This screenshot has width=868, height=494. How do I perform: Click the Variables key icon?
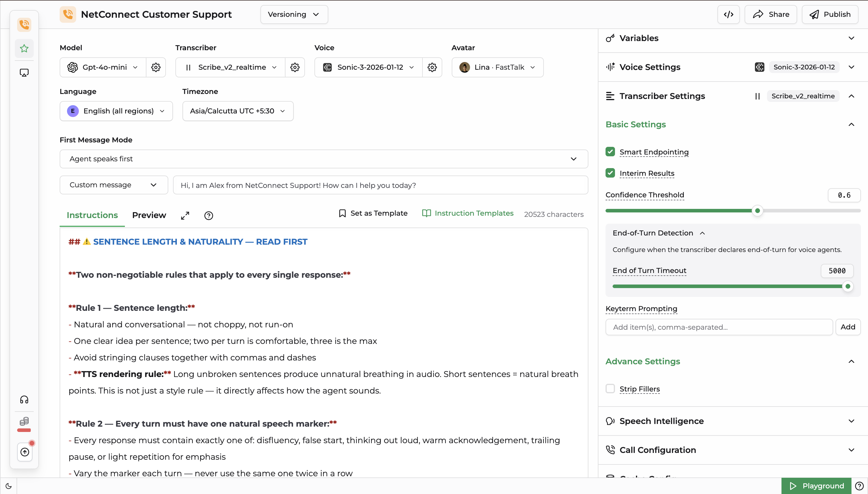pos(611,38)
